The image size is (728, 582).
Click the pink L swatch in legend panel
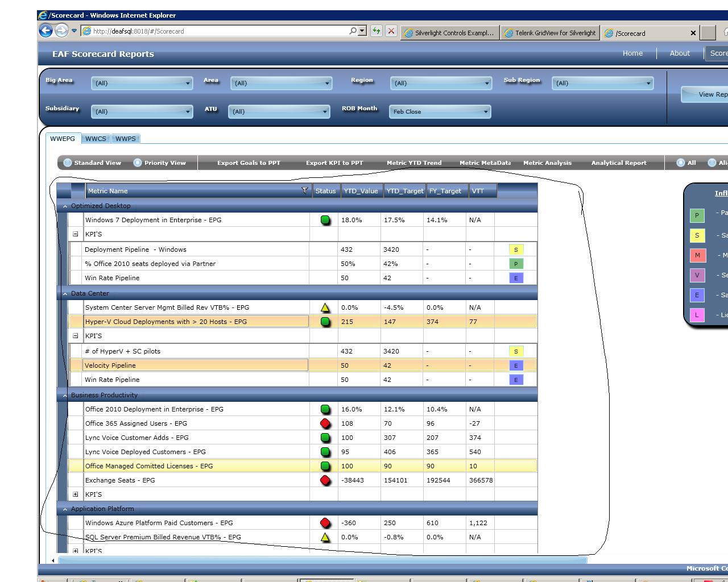tap(697, 315)
